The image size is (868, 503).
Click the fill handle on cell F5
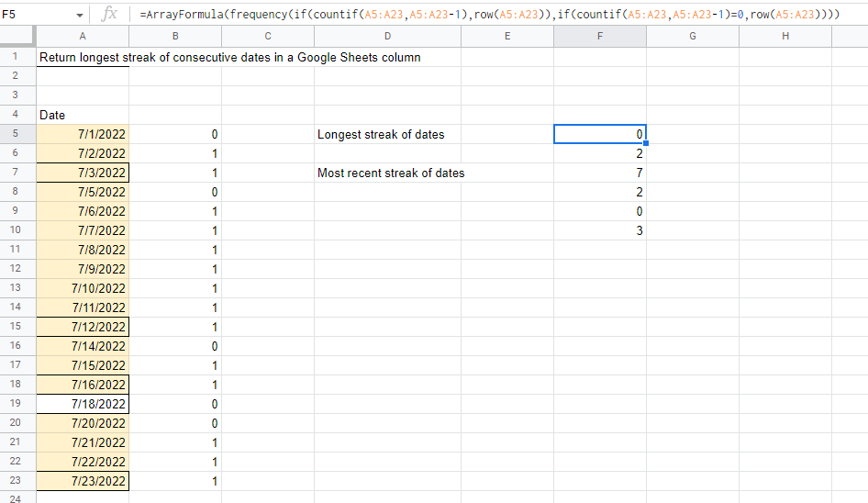pos(646,143)
